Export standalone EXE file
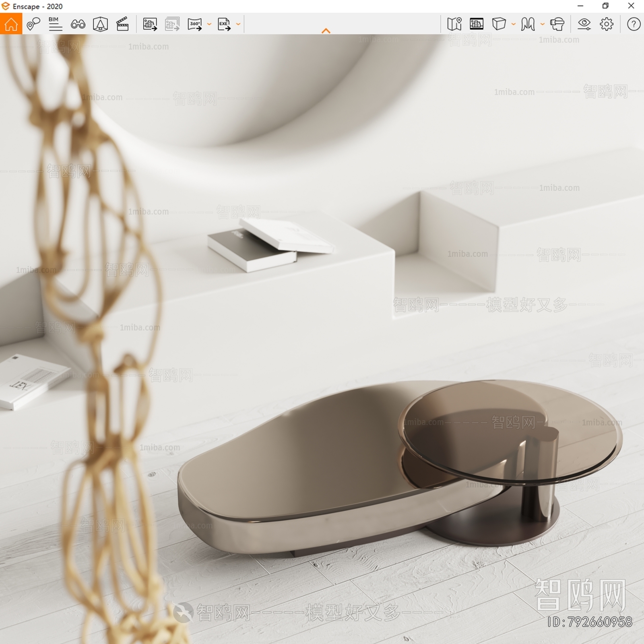 tap(224, 24)
